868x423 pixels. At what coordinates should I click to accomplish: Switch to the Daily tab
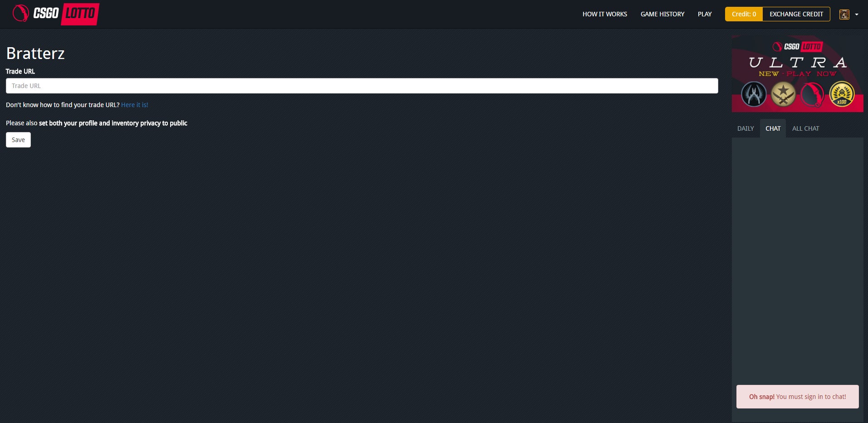pyautogui.click(x=745, y=128)
